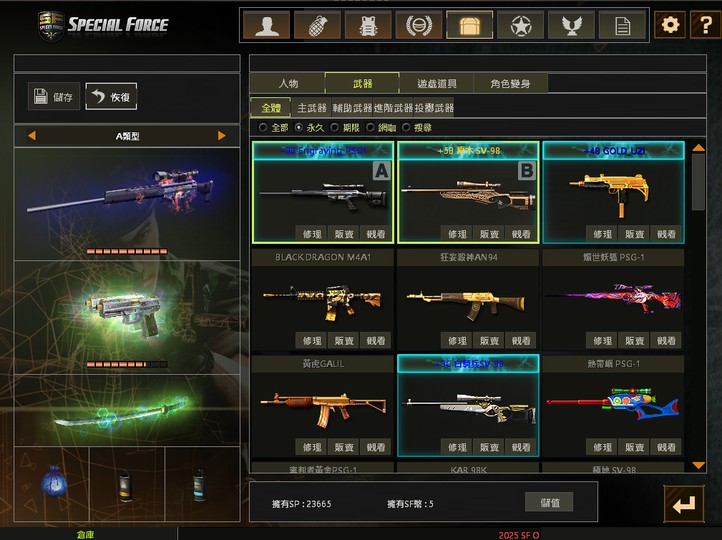Select the blue pouch item slot
This screenshot has width=722, height=540.
[x=54, y=482]
